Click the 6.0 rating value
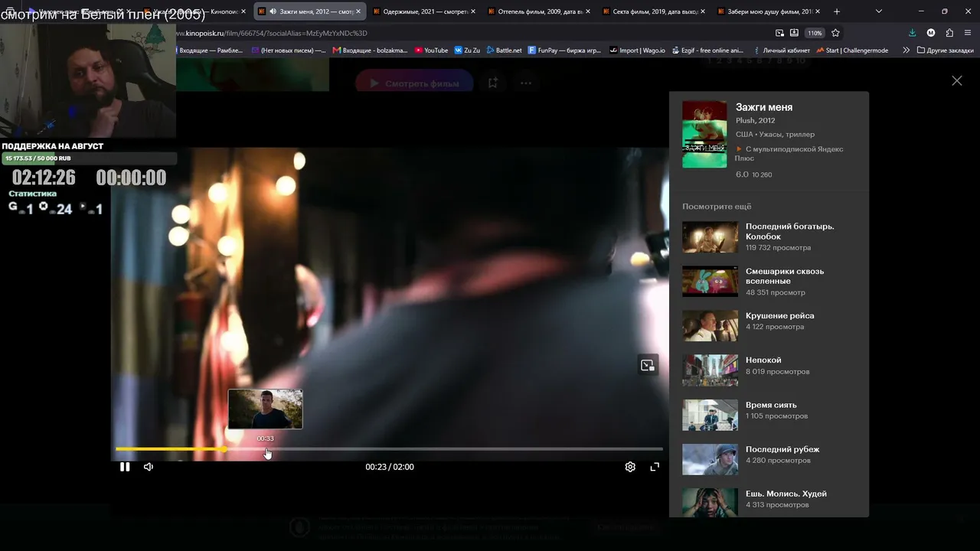Viewport: 980px width, 551px height. click(x=742, y=174)
